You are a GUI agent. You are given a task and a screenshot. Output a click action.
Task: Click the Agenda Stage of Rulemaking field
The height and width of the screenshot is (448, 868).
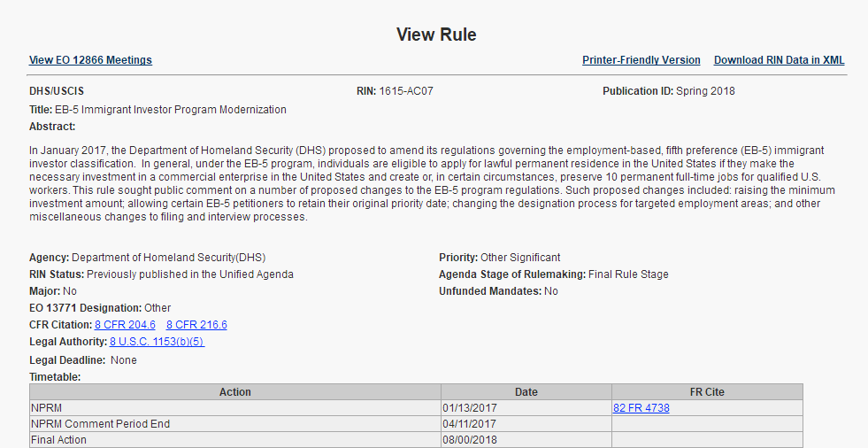pyautogui.click(x=553, y=274)
